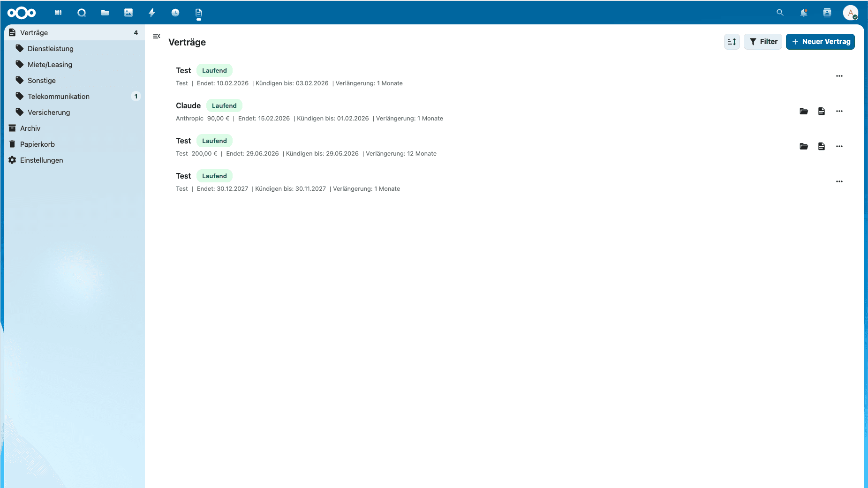Open the notifications bell

803,13
